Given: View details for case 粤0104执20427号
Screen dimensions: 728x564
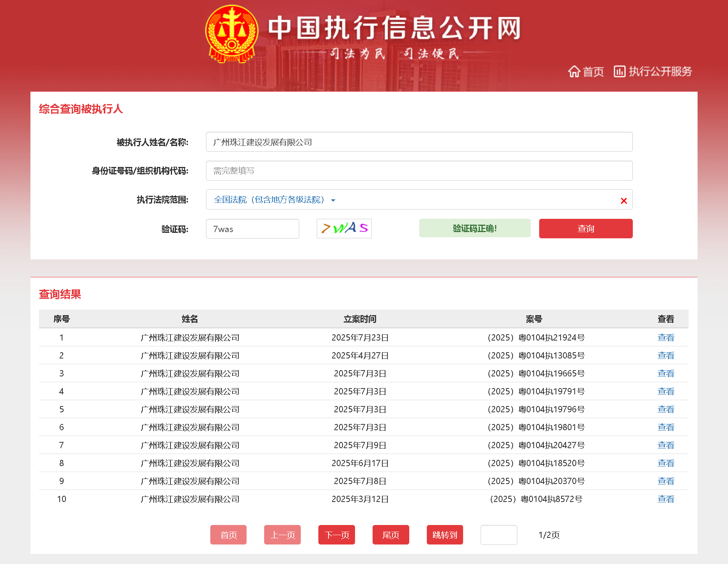Looking at the screenshot, I should pyautogui.click(x=666, y=445).
